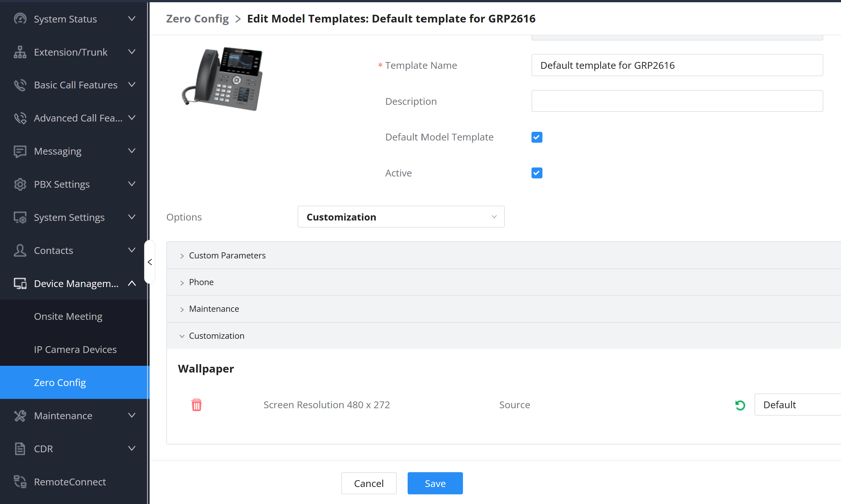
Task: Collapse the Customization section
Action: [x=216, y=336]
